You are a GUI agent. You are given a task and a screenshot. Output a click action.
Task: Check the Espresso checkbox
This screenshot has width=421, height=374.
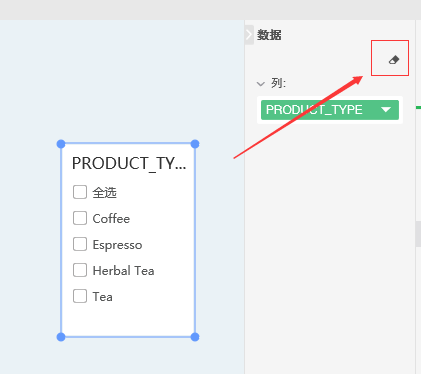point(80,244)
